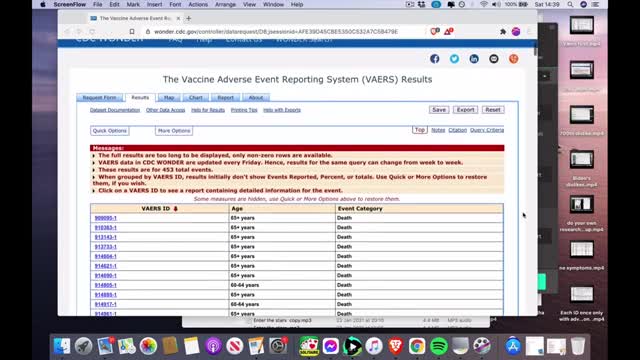Open the Printing Tips link
Image resolution: width=640 pixels, height=360 pixels.
point(244,110)
